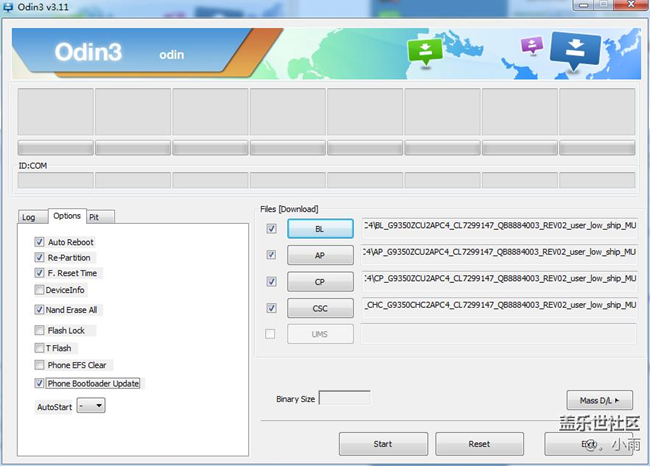This screenshot has height=466, width=650.
Task: Uncheck the CSC file checkbox
Action: (272, 308)
